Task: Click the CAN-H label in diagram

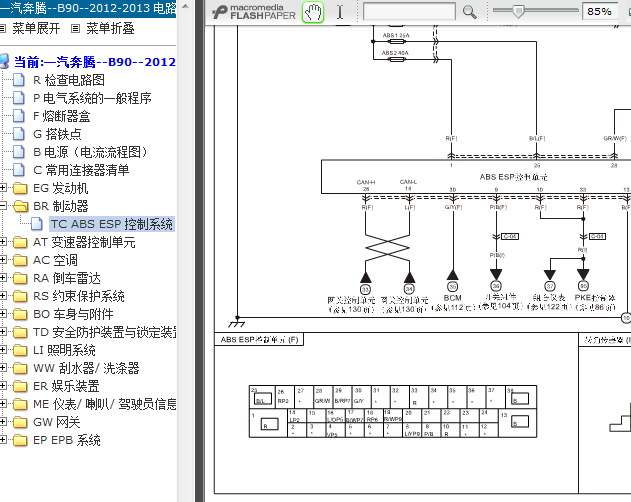Action: coord(366,182)
